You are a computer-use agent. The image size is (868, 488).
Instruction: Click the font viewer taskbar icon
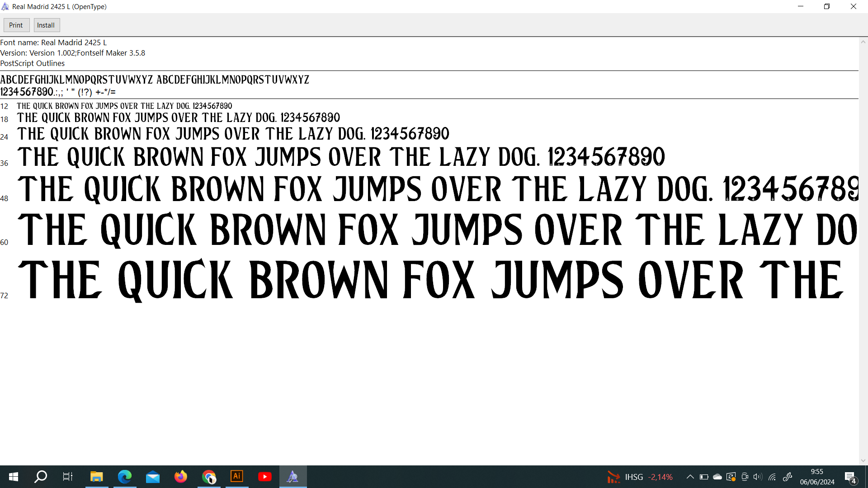[293, 477]
